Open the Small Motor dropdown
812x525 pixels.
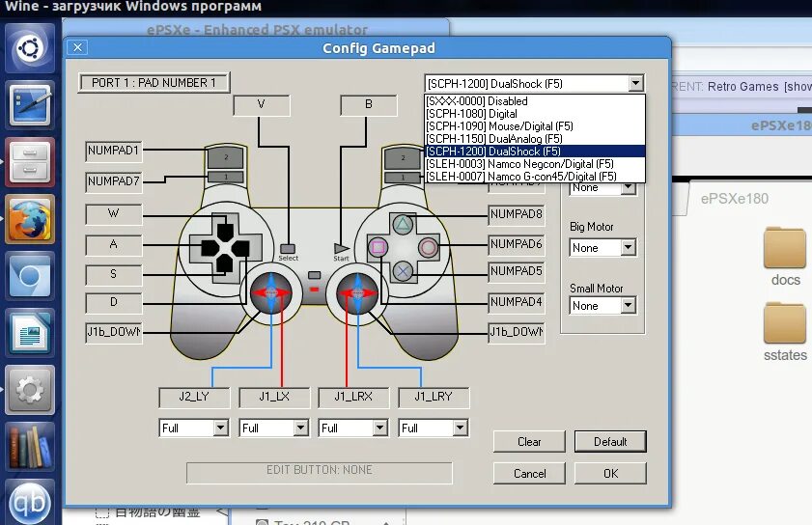[x=629, y=306]
